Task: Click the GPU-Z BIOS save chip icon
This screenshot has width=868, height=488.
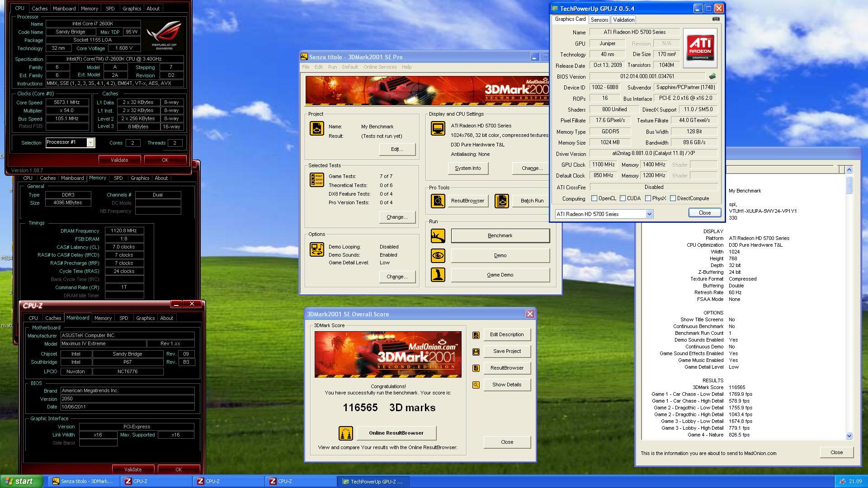Action: pos(712,76)
